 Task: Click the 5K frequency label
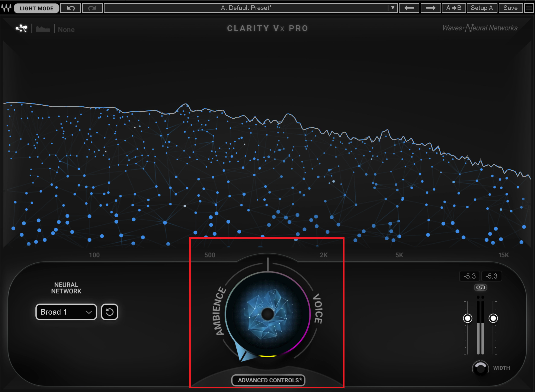(x=399, y=255)
